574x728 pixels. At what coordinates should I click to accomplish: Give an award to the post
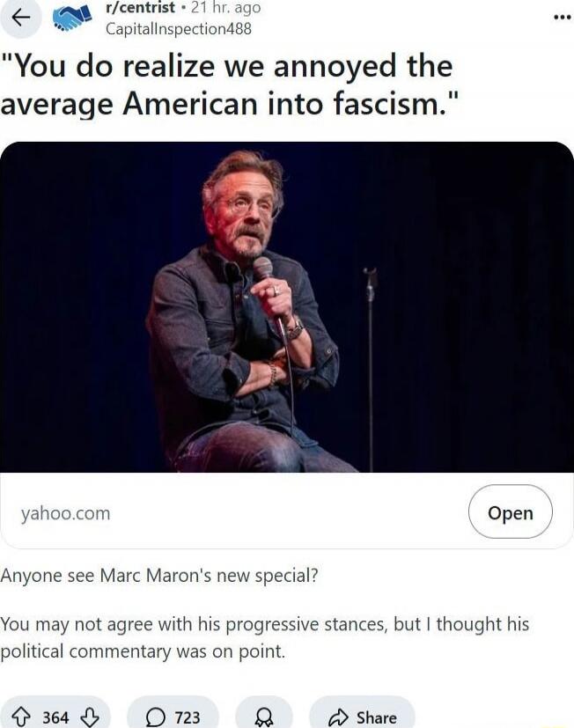tap(264, 717)
